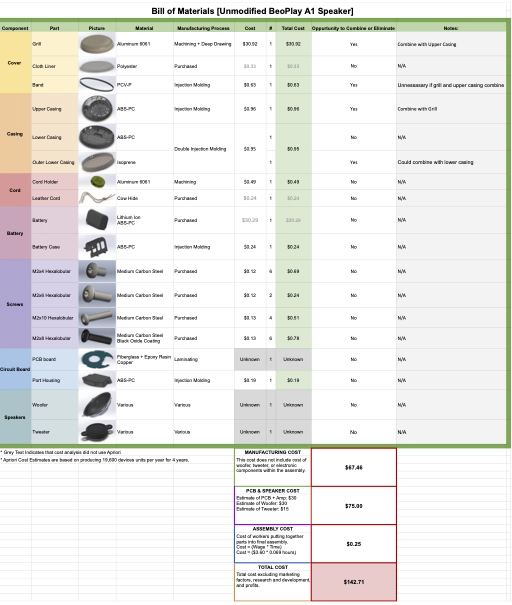Click the Woofer Unknown cost cell
The width and height of the screenshot is (512, 605).
(250, 405)
